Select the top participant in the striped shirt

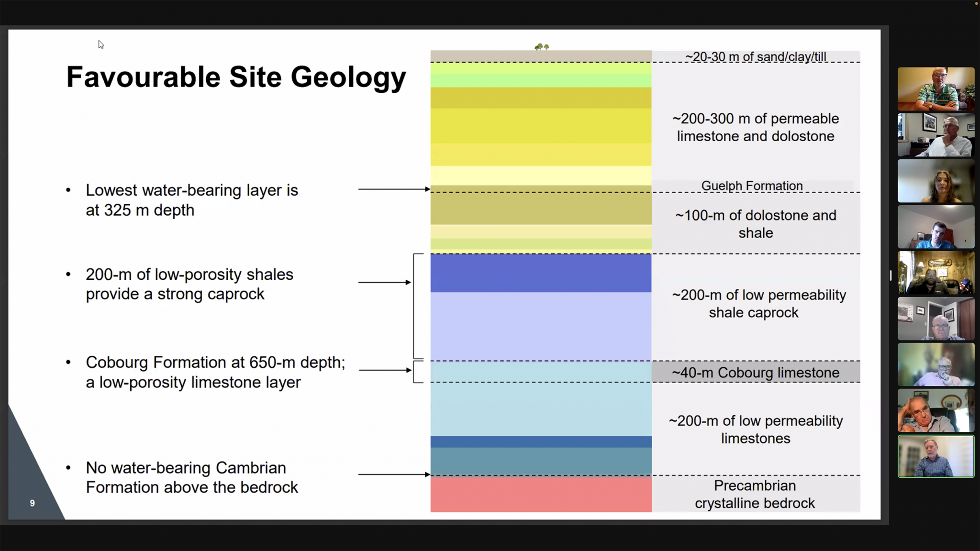click(x=936, y=89)
